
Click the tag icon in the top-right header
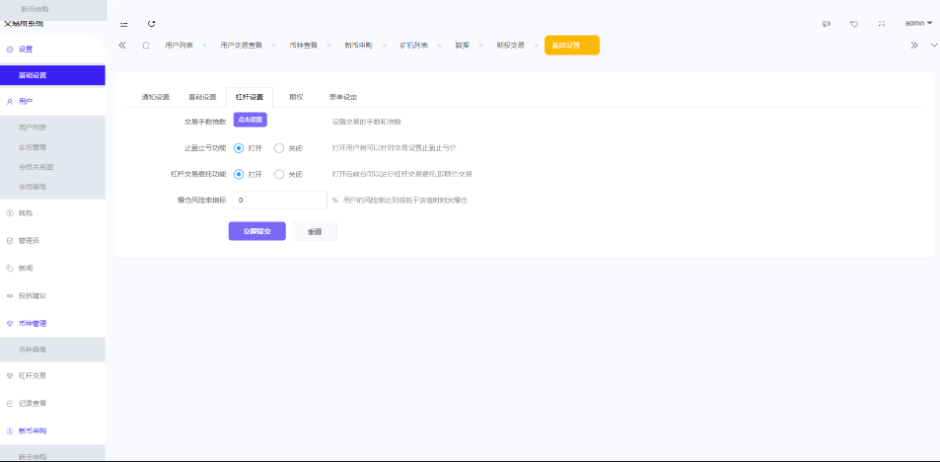pos(854,24)
